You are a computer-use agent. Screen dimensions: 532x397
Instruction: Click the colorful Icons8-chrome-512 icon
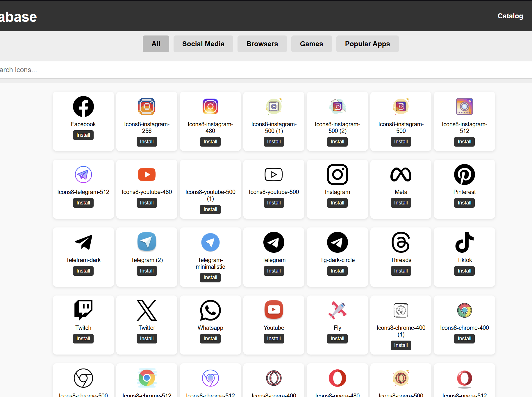(147, 378)
